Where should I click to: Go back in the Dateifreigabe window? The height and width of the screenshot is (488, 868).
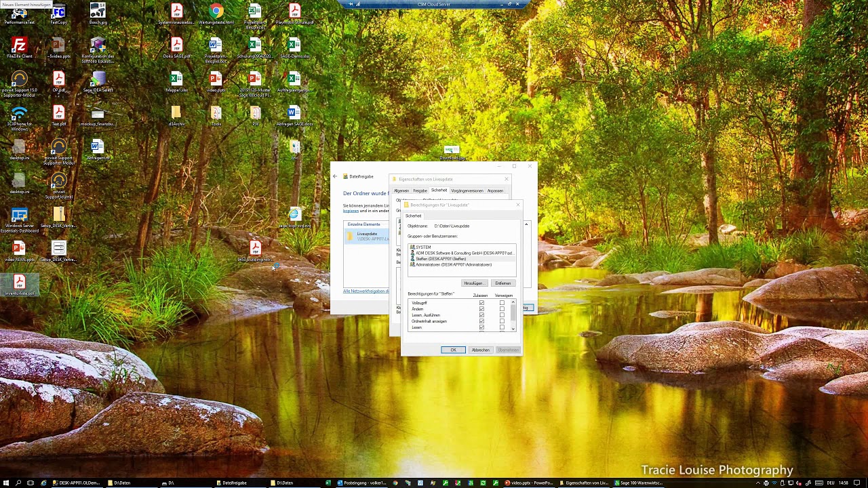point(334,176)
